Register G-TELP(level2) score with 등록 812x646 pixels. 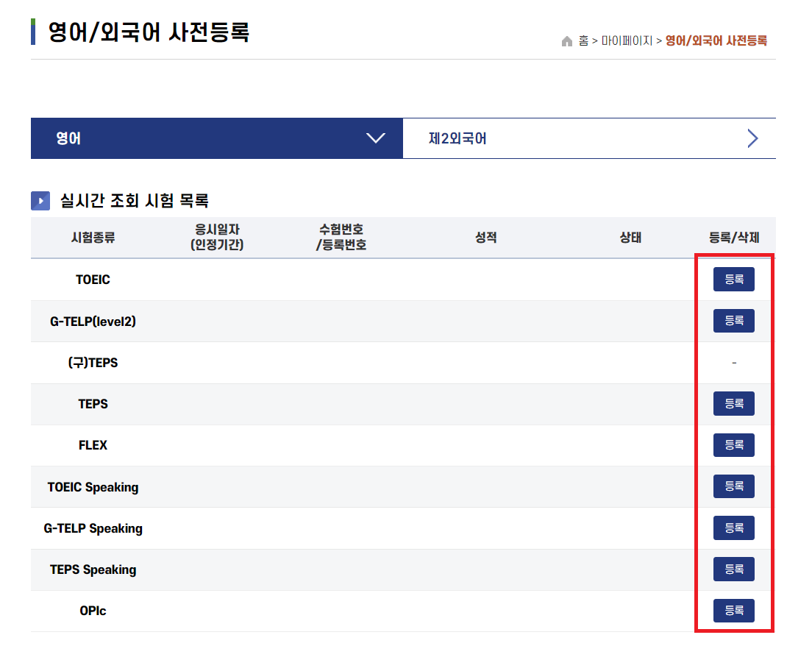click(734, 321)
